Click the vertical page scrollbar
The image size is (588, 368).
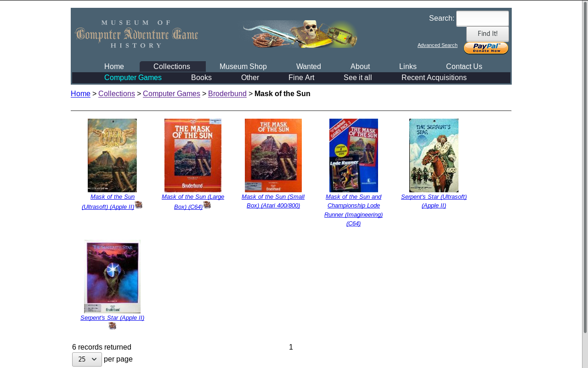(585, 184)
